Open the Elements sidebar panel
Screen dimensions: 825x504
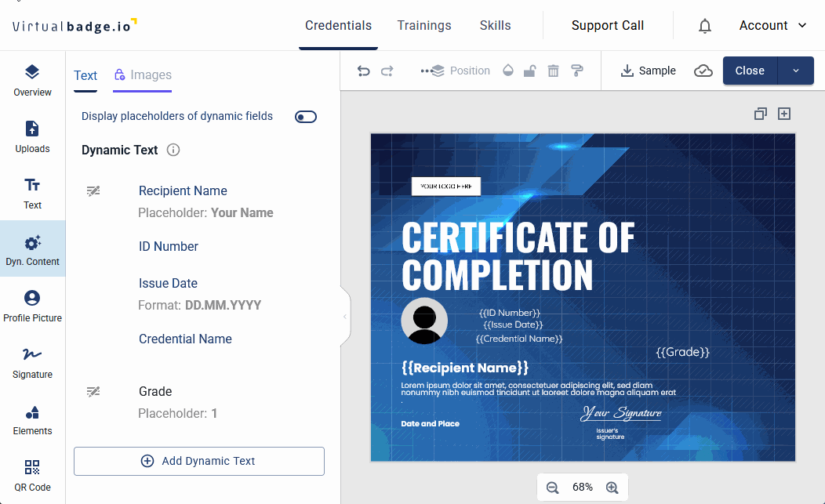click(x=33, y=419)
